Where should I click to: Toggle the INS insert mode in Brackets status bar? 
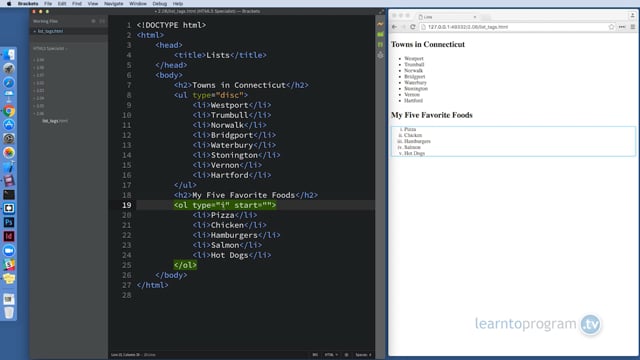[315, 355]
